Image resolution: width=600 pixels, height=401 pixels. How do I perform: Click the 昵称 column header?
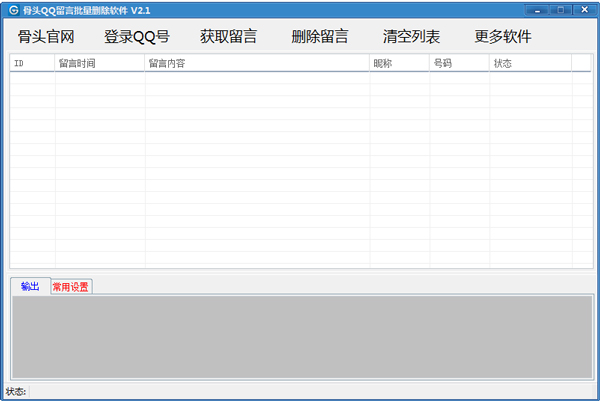(399, 63)
